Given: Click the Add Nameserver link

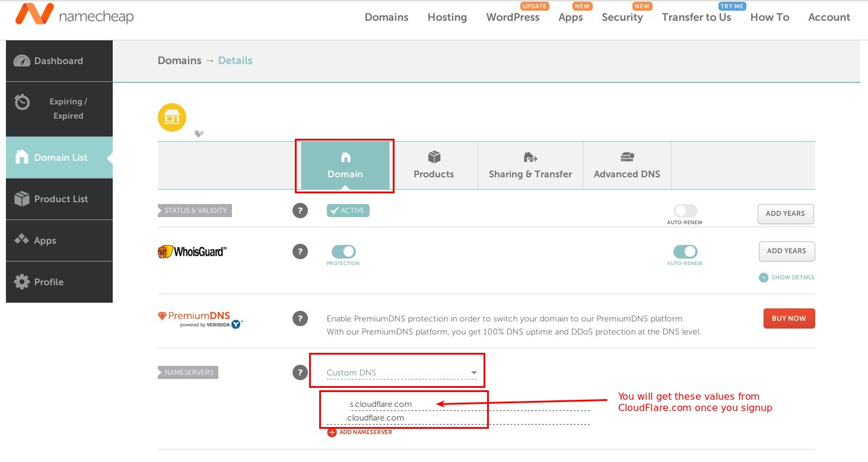Looking at the screenshot, I should click(x=365, y=432).
